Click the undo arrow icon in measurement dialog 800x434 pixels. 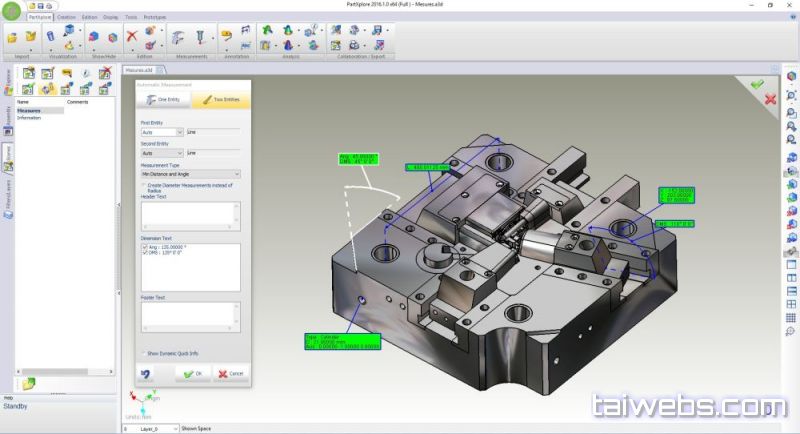point(146,373)
